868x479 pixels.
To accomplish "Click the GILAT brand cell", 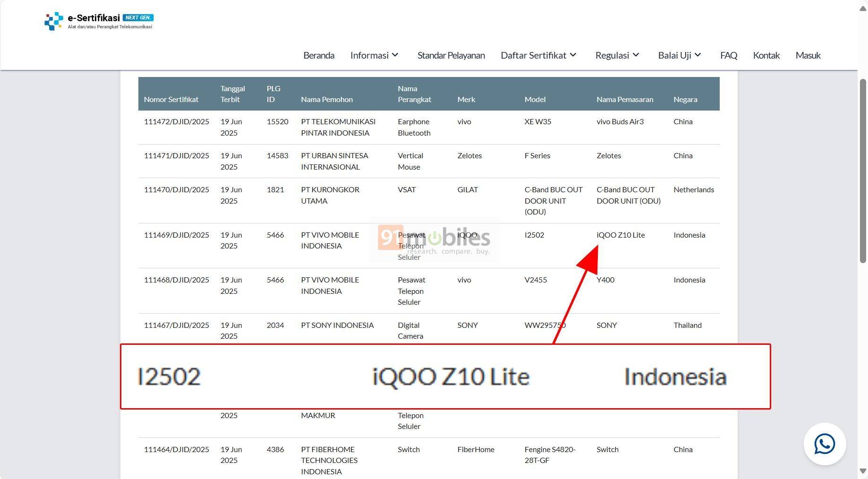I will click(468, 189).
